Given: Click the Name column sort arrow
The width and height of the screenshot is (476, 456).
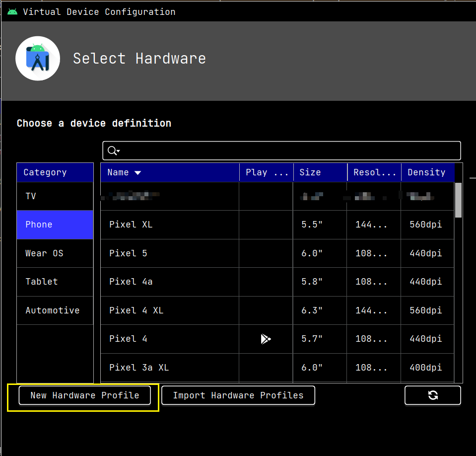Looking at the screenshot, I should click(138, 172).
